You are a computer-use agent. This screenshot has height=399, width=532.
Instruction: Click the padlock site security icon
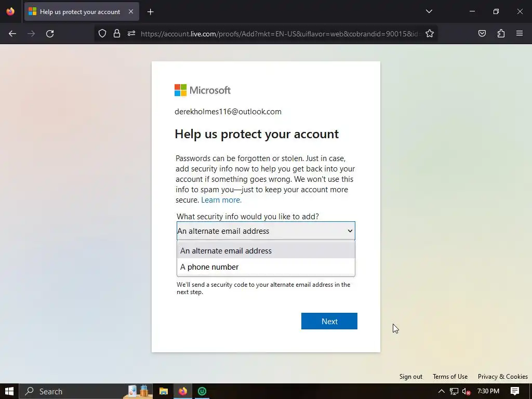click(117, 33)
